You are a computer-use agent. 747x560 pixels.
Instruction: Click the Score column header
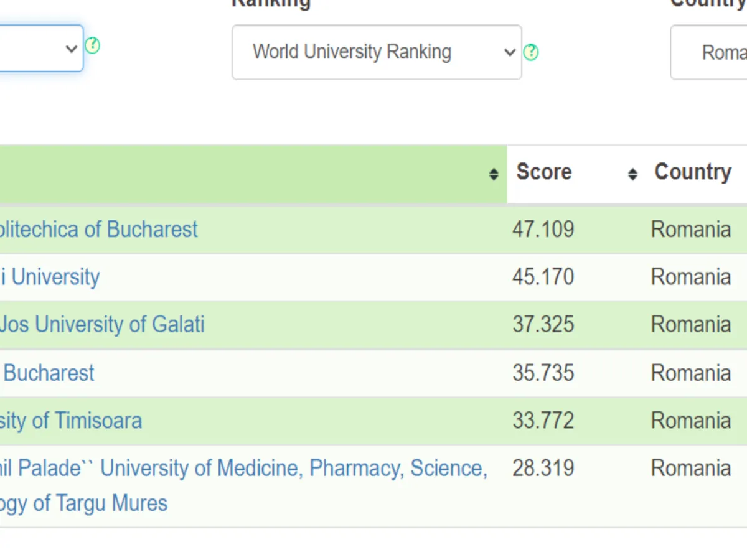click(543, 172)
